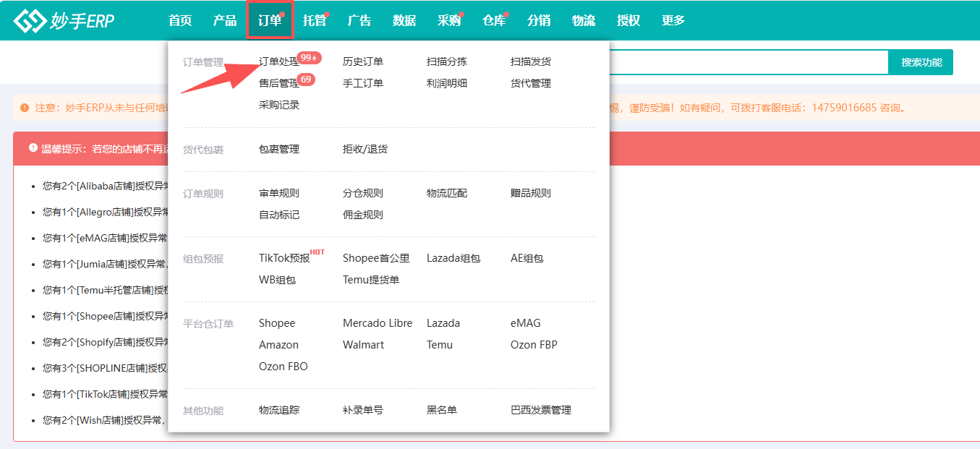Expand the 更多 nav menu
The image size is (980, 449).
[673, 20]
